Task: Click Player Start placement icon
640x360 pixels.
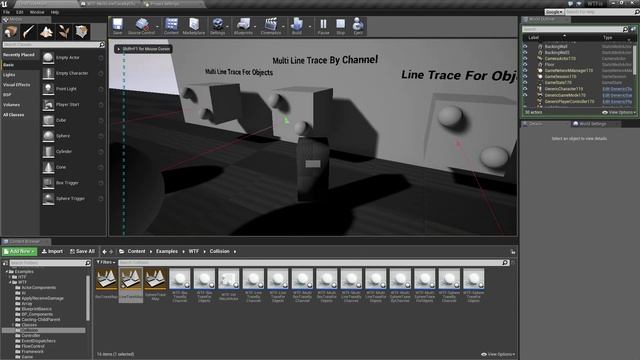Action: click(x=48, y=104)
